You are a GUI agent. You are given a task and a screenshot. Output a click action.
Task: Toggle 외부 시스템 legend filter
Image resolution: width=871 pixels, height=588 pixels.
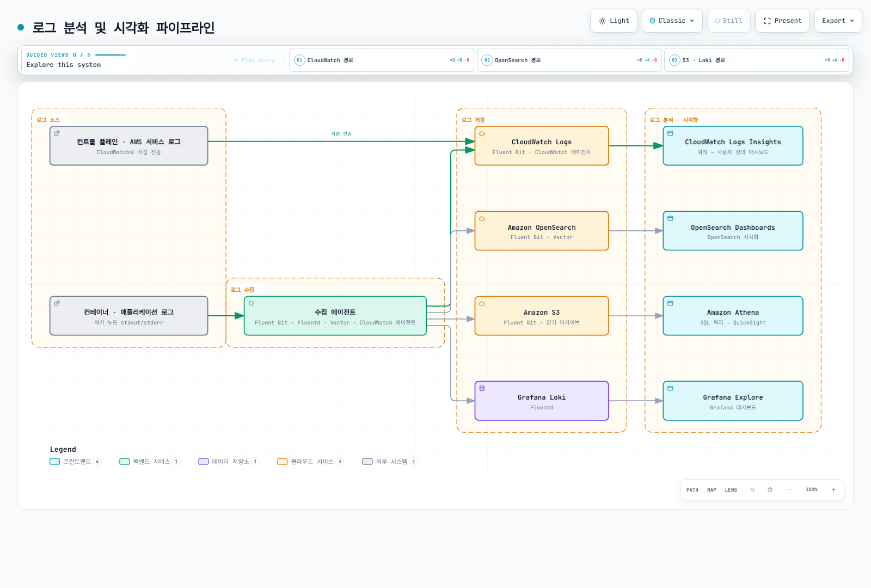[x=390, y=462]
